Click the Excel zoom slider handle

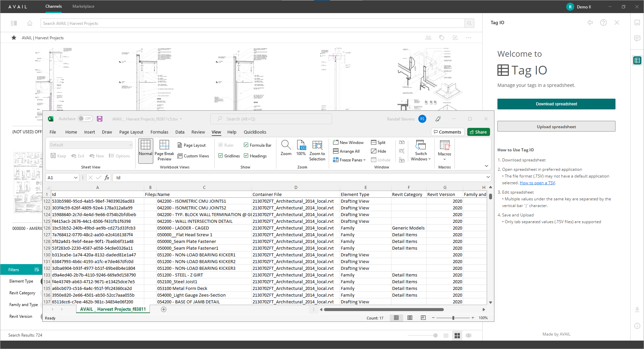click(x=453, y=318)
